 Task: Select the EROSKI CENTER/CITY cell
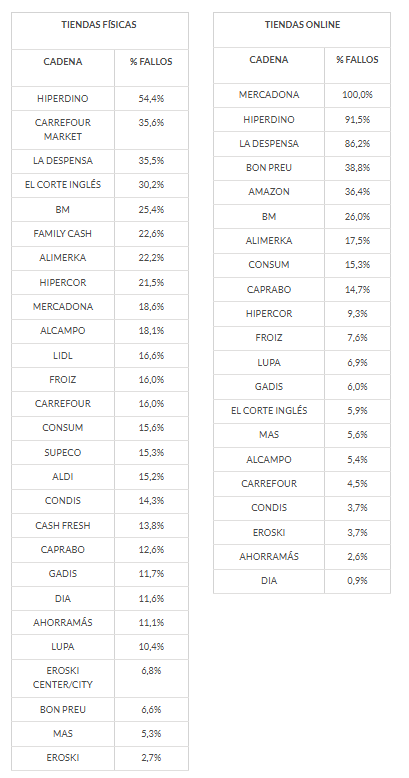tap(63, 678)
